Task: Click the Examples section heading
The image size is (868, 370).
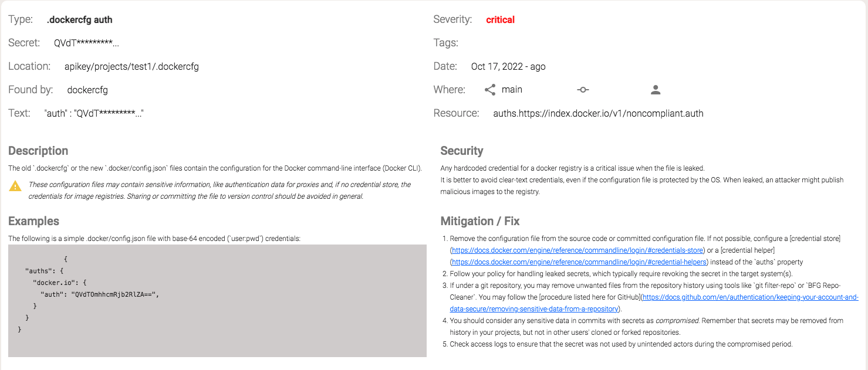Action: pos(33,221)
